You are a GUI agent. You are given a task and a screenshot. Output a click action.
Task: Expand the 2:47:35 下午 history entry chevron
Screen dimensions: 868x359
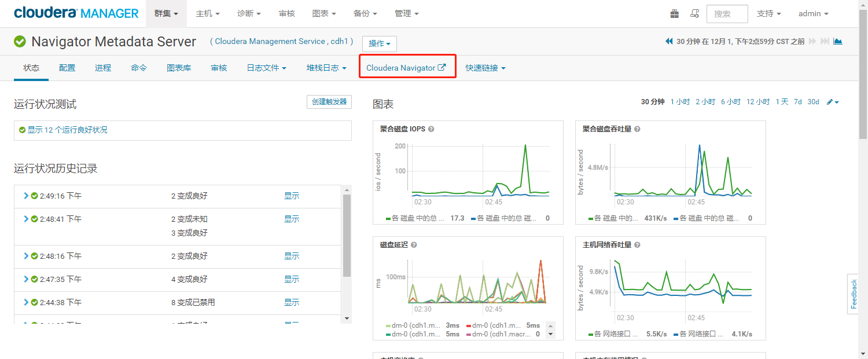(x=26, y=279)
